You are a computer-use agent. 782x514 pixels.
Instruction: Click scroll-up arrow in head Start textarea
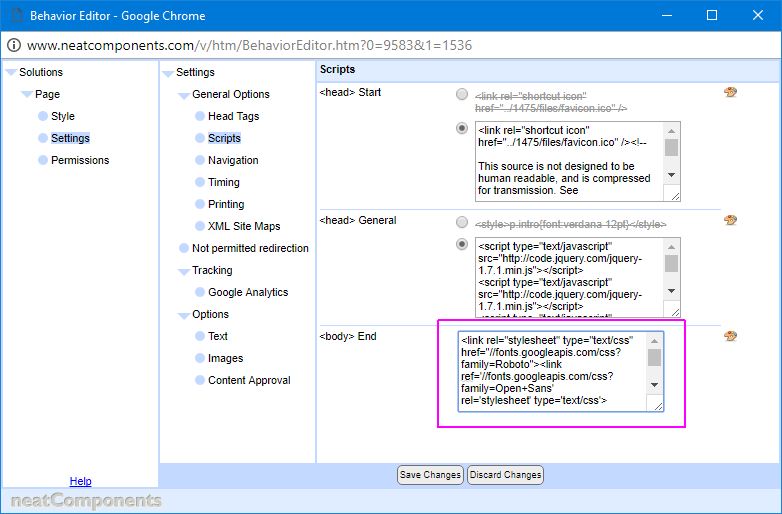tap(671, 131)
